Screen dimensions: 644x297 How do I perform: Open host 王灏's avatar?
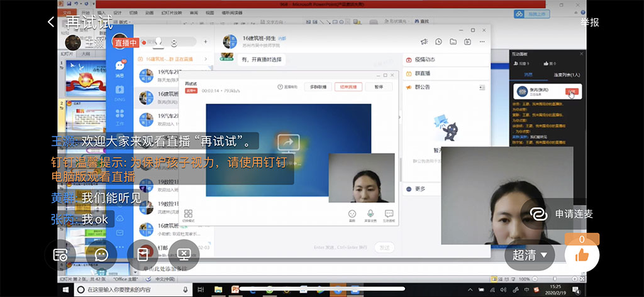coord(73,42)
